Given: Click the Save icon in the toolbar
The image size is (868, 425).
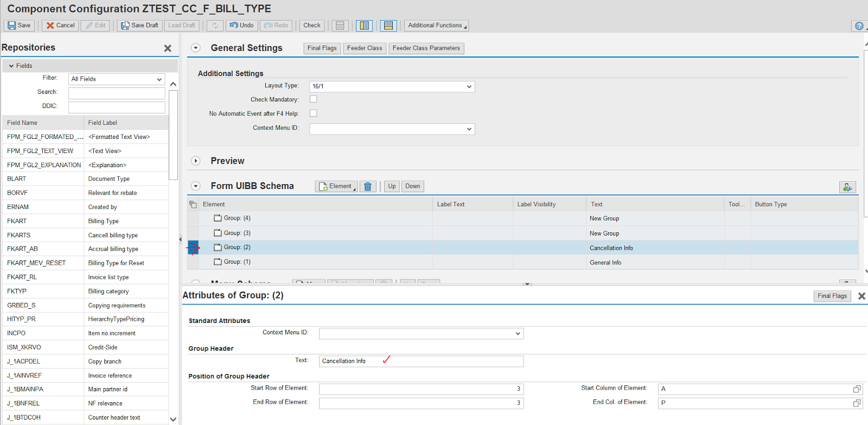Looking at the screenshot, I should [x=12, y=26].
